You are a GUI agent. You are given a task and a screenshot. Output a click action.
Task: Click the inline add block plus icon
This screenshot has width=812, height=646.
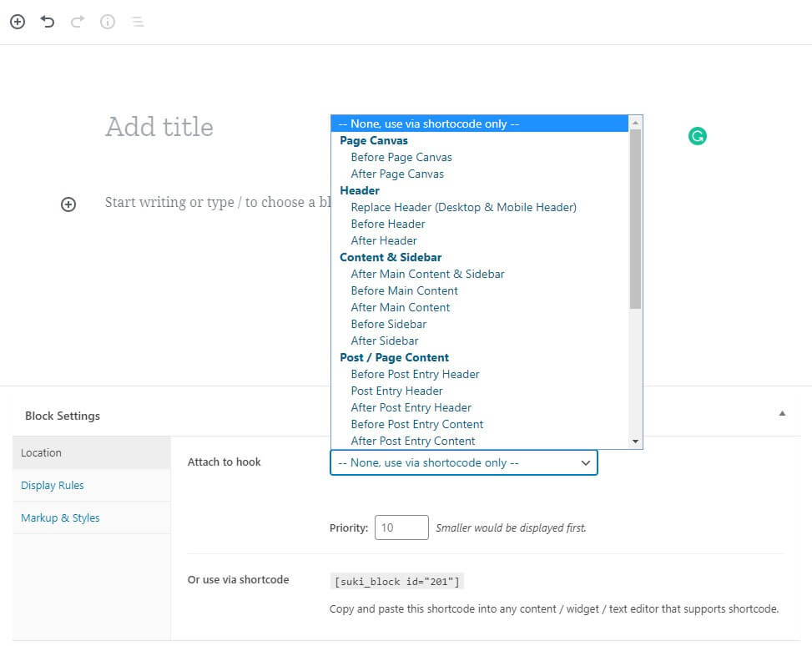pyautogui.click(x=68, y=204)
